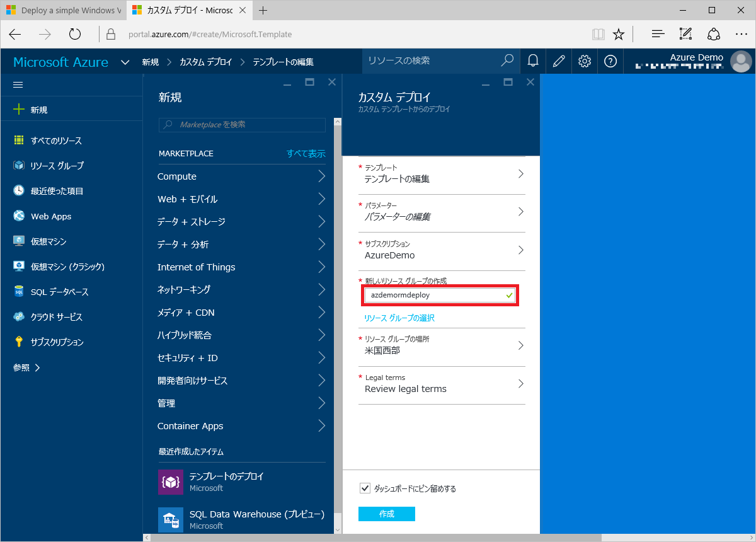The image size is (756, 542).
Task: Expand Internet of Things category
Action: click(x=242, y=267)
